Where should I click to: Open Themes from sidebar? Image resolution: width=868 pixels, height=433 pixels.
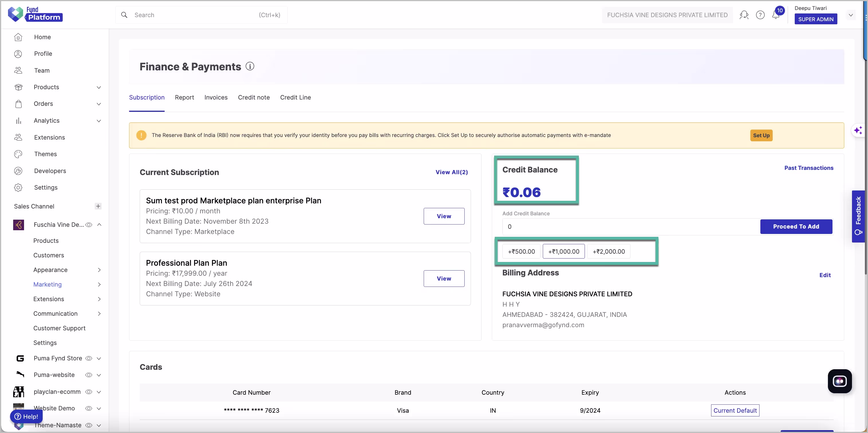[x=45, y=154]
